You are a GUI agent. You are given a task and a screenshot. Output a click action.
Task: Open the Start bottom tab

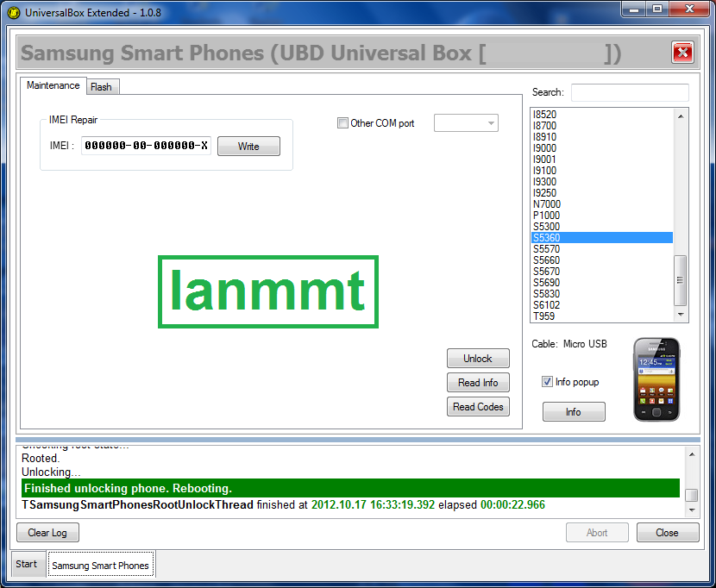pyautogui.click(x=27, y=564)
